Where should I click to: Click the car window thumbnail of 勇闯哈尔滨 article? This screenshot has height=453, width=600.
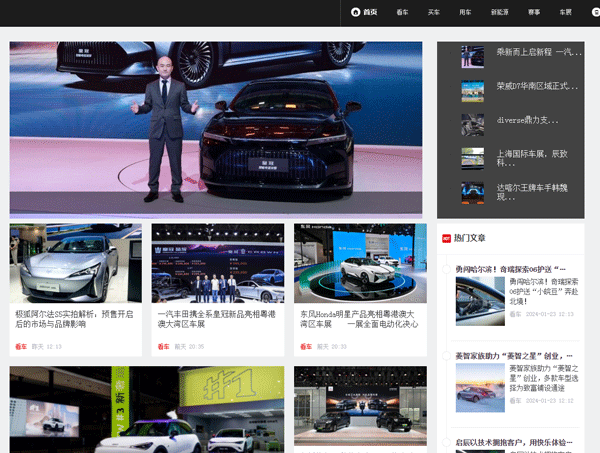(480, 301)
